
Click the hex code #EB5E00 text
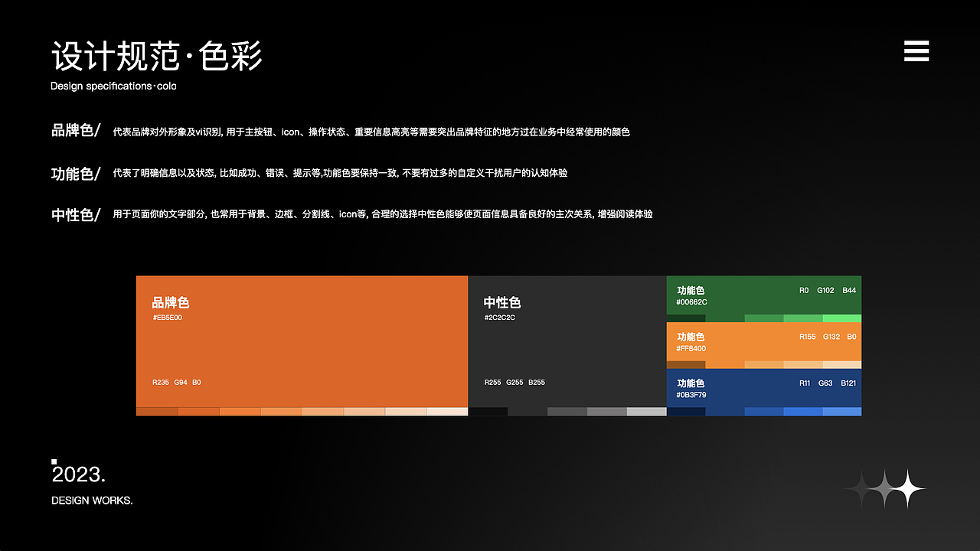165,316
